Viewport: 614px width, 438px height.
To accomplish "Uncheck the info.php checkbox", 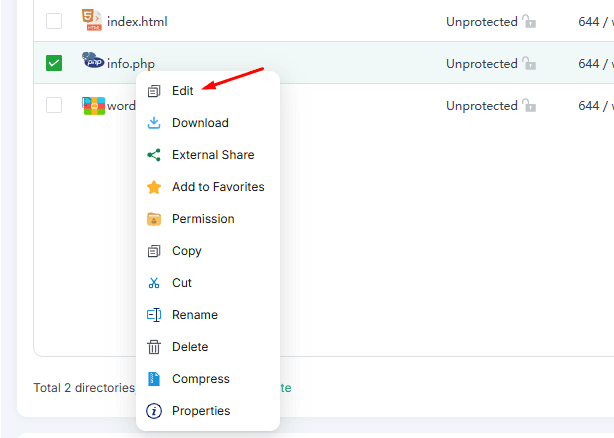I will [x=54, y=63].
